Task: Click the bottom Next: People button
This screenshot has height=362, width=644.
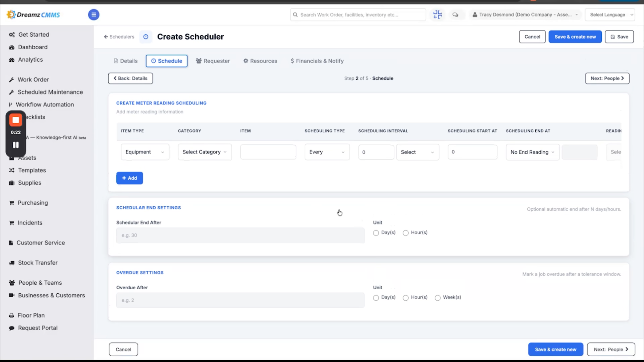Action: 611,349
